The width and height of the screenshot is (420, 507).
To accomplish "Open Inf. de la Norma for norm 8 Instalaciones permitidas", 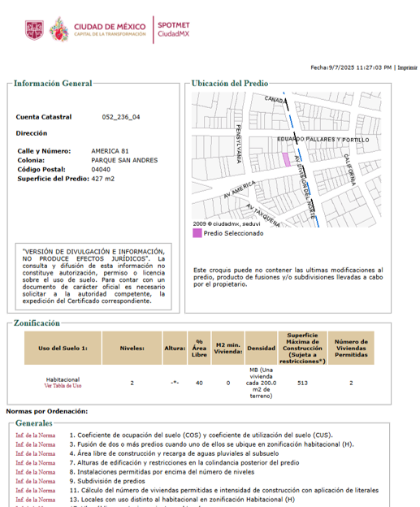I will coord(35,472).
